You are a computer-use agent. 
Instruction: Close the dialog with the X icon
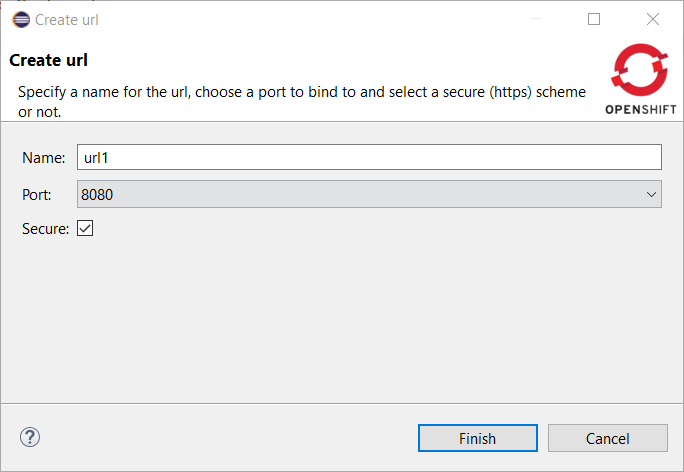click(653, 19)
